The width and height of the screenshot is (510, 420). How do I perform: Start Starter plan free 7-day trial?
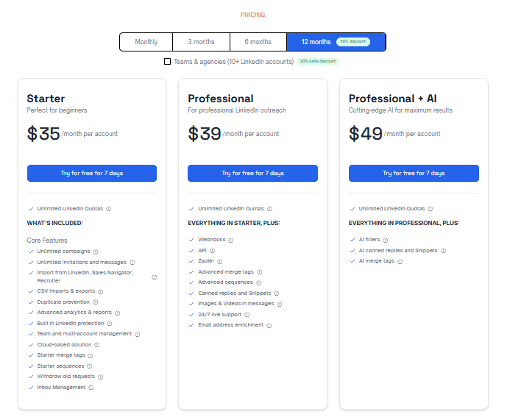[x=92, y=173]
